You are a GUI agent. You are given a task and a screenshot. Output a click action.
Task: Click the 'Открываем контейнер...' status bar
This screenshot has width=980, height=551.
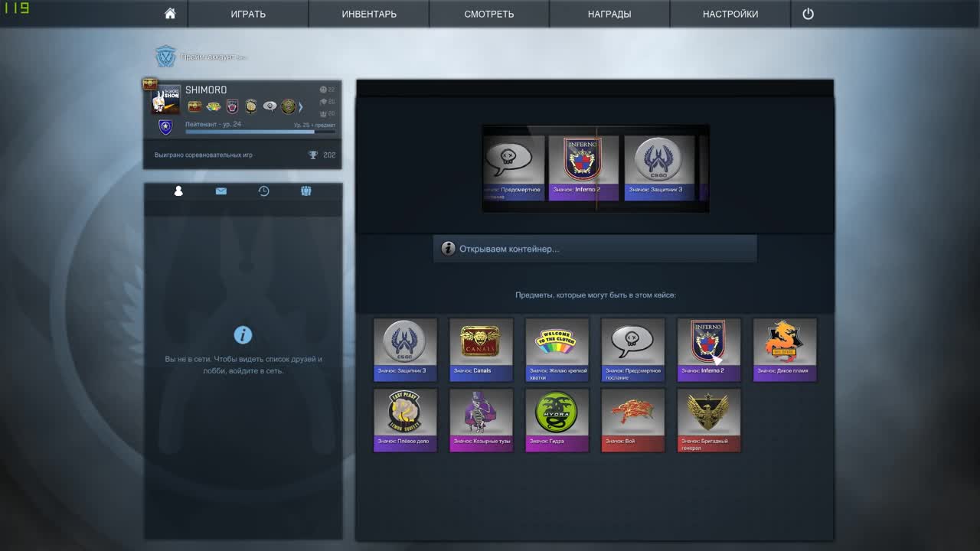click(x=595, y=249)
